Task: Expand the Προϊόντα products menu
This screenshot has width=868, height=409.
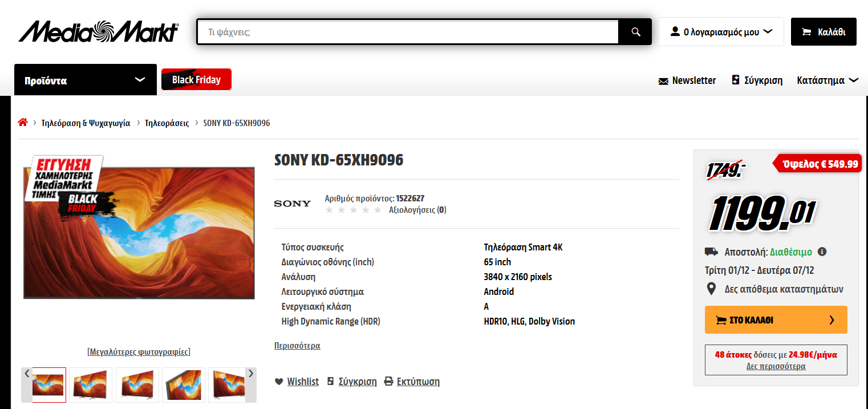Action: [x=86, y=80]
